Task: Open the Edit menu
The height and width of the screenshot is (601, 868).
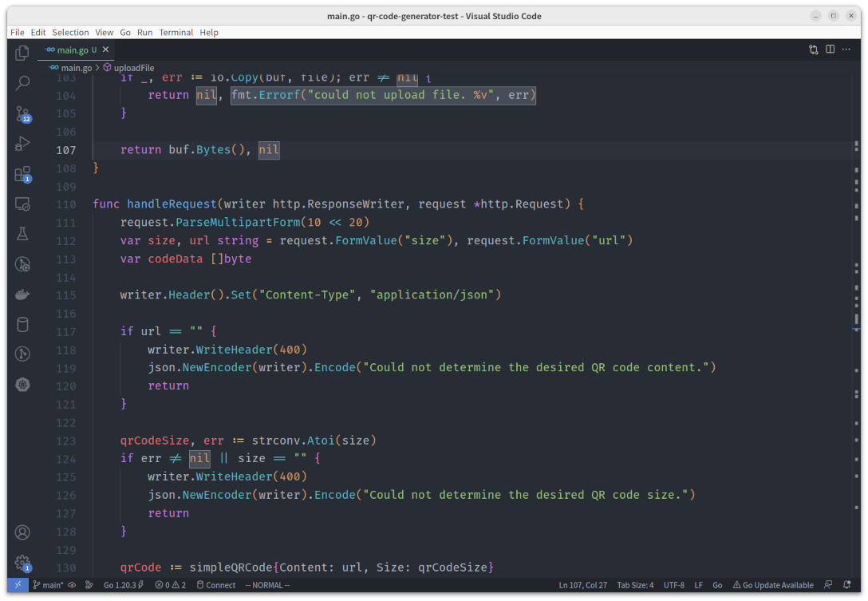Action: pos(38,32)
